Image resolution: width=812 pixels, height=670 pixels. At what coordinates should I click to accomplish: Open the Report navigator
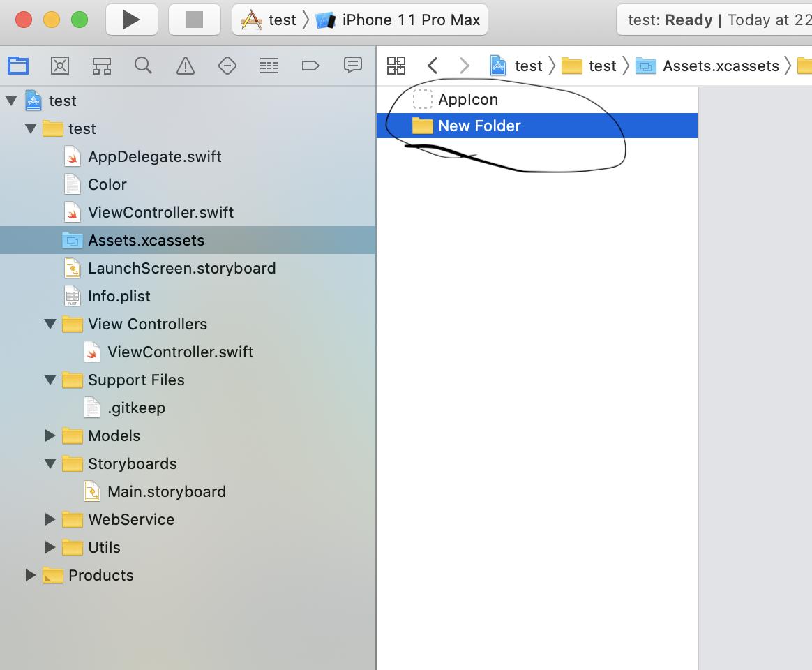353,66
